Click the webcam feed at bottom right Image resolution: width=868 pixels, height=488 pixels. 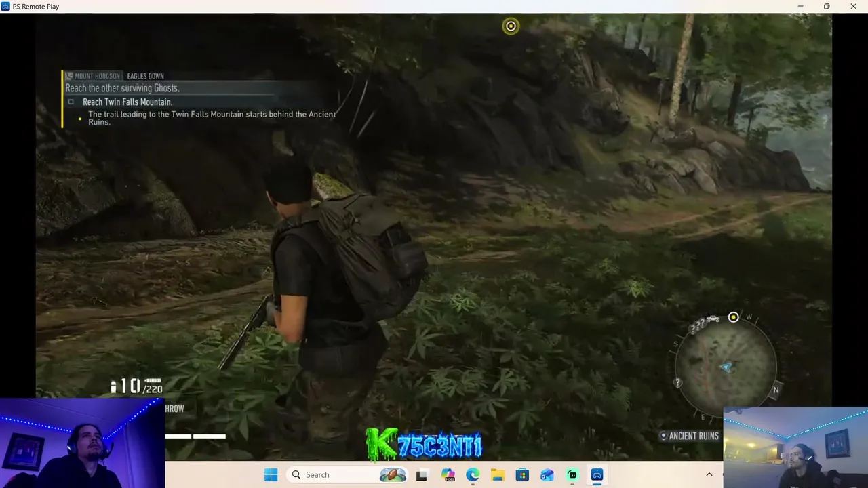795,447
